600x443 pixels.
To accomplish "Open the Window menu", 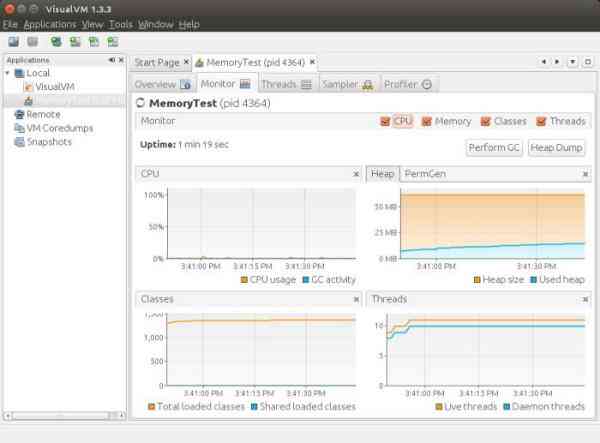I will (156, 24).
